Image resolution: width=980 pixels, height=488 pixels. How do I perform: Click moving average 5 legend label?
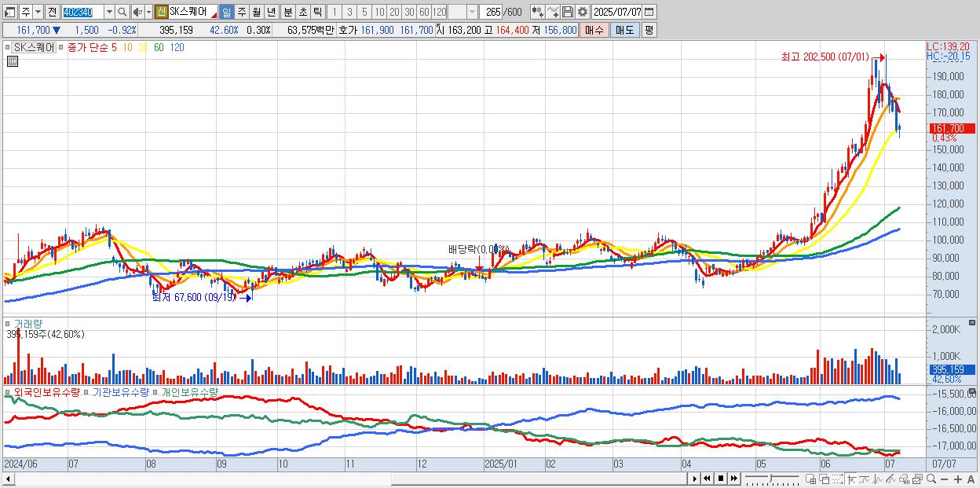point(114,47)
